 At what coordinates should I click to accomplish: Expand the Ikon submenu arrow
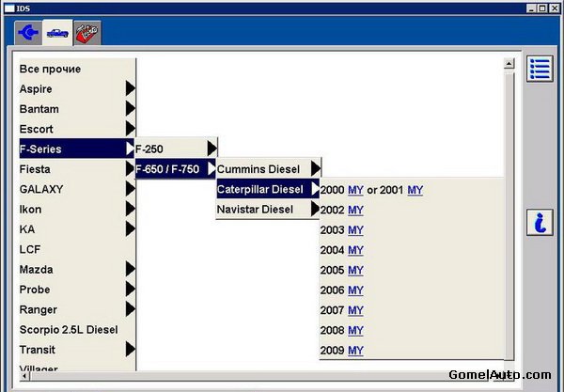131,209
